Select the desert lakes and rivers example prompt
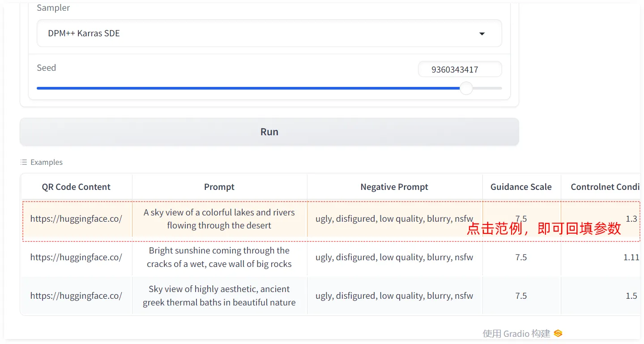644x344 pixels. [219, 219]
